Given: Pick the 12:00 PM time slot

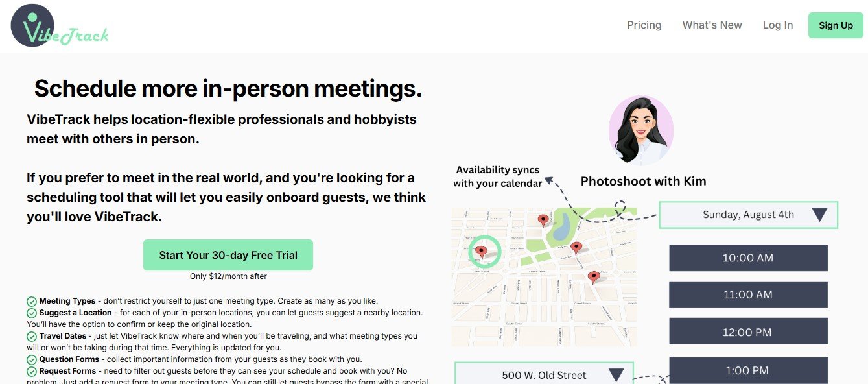Looking at the screenshot, I should pos(748,331).
